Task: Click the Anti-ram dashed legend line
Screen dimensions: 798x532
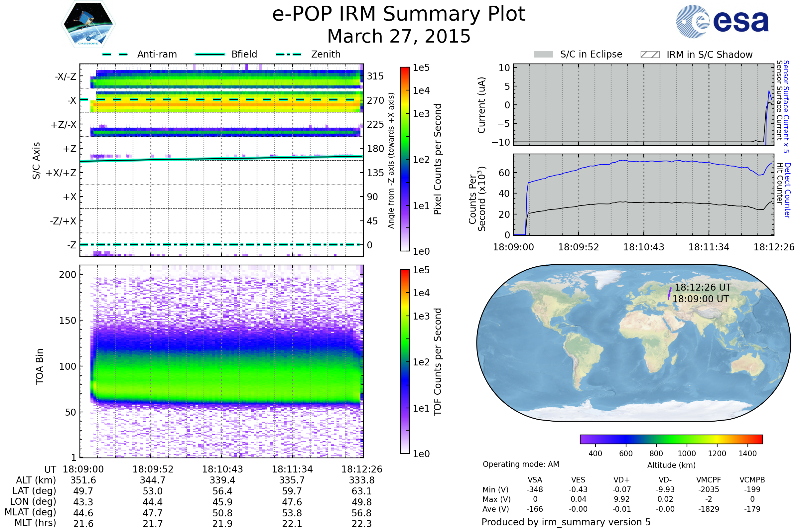Action: coord(115,54)
